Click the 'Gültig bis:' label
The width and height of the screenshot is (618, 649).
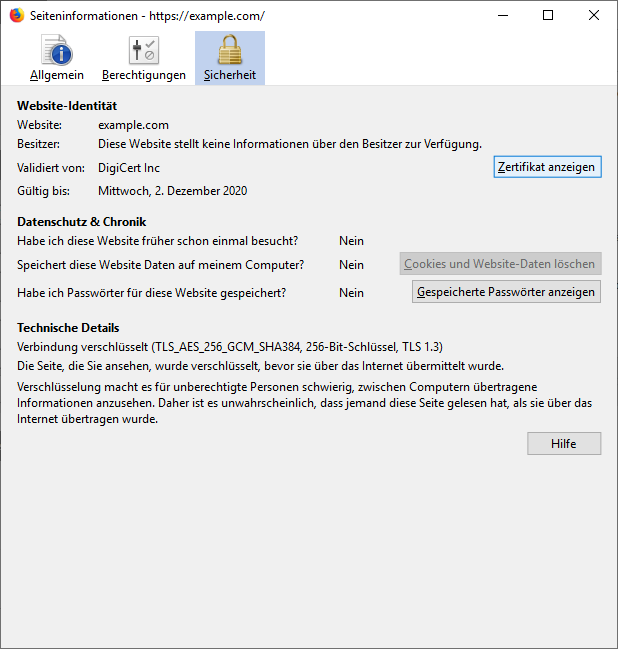coord(43,191)
